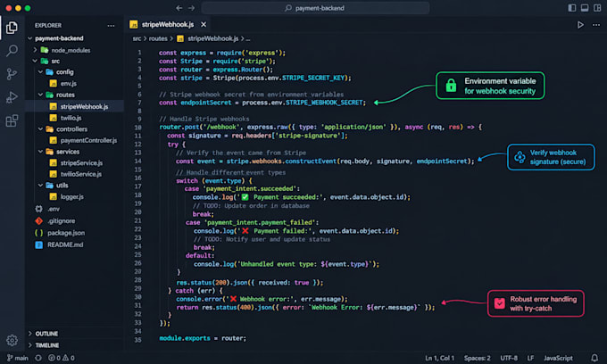Collapse the payment-backend root folder
Viewport: 607px width, 364px height.
(30, 38)
